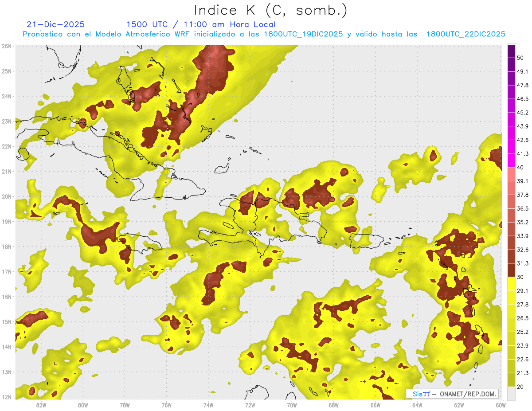The image size is (532, 411).
Task: Click the 74W longitude label
Action: (x=208, y=405)
